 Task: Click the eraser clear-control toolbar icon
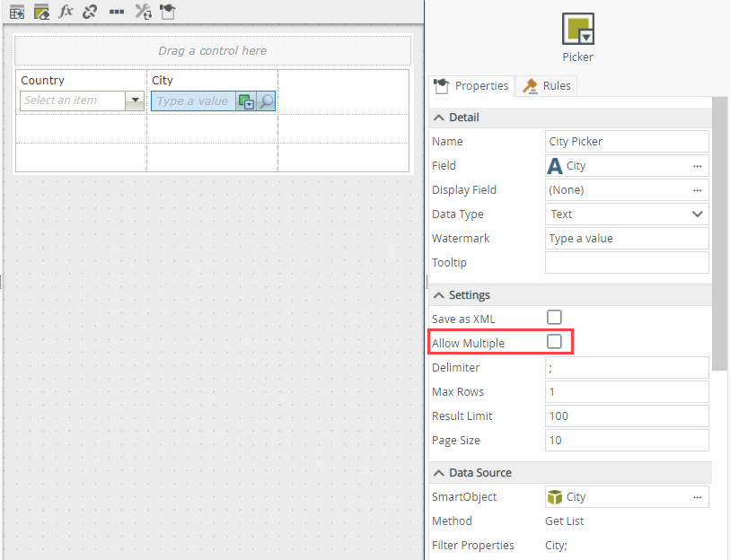[41, 12]
